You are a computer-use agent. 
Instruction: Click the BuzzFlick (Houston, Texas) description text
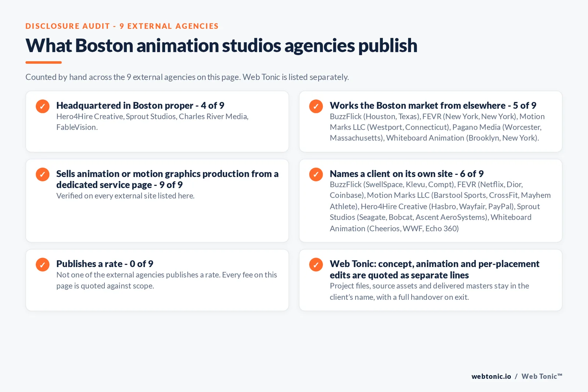click(437, 127)
